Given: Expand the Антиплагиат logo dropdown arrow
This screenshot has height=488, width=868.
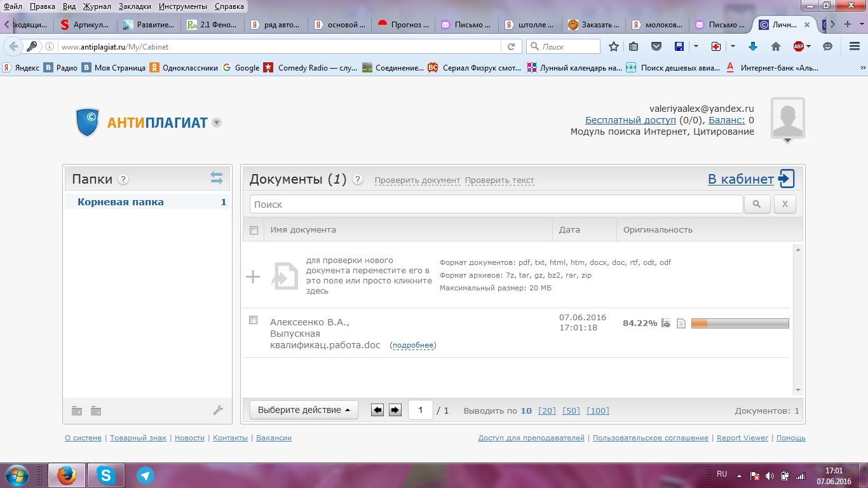Looking at the screenshot, I should click(x=217, y=123).
